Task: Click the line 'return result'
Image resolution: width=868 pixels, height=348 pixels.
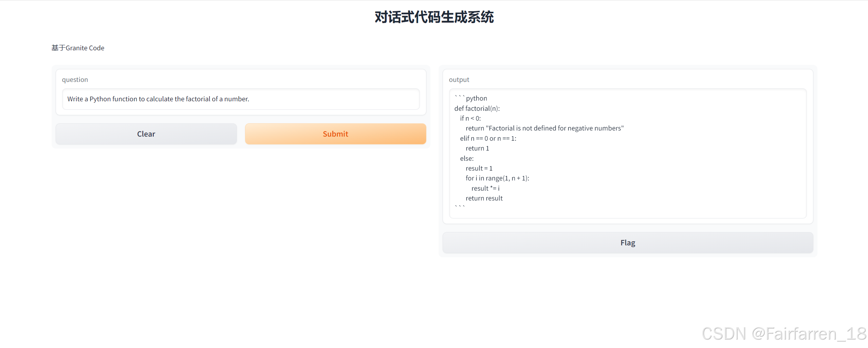Action: pos(484,198)
